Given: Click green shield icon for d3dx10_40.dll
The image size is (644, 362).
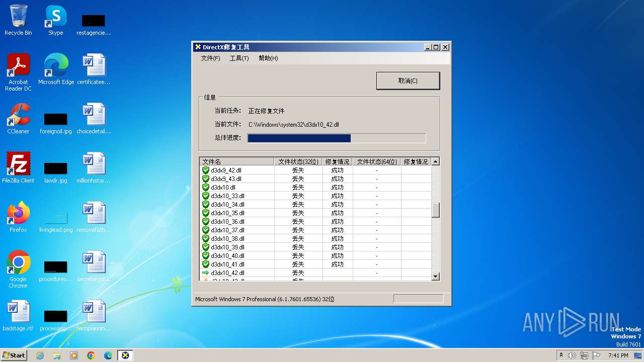Looking at the screenshot, I should point(206,256).
